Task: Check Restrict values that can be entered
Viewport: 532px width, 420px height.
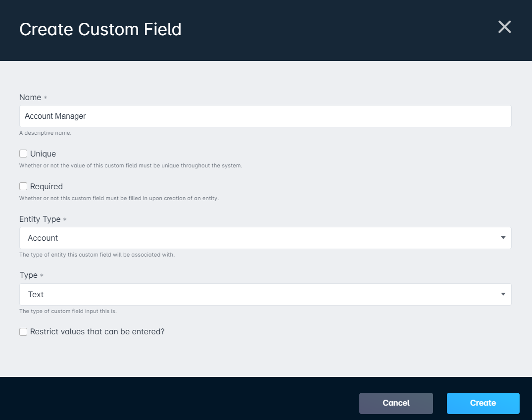Action: pyautogui.click(x=23, y=332)
